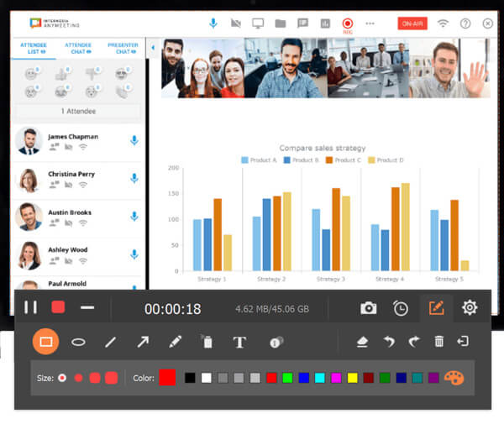The height and width of the screenshot is (424, 504).
Task: Pause the screen recording
Action: 30,307
